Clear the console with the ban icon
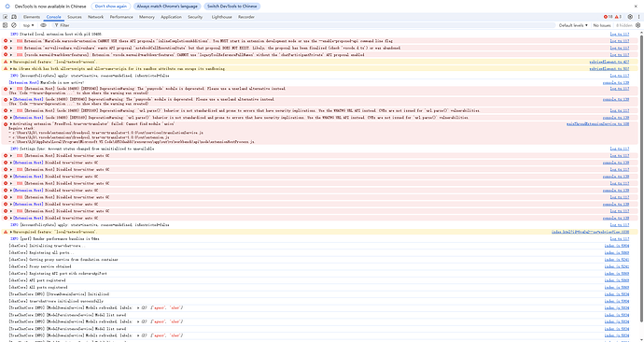This screenshot has width=644, height=342. (14, 25)
